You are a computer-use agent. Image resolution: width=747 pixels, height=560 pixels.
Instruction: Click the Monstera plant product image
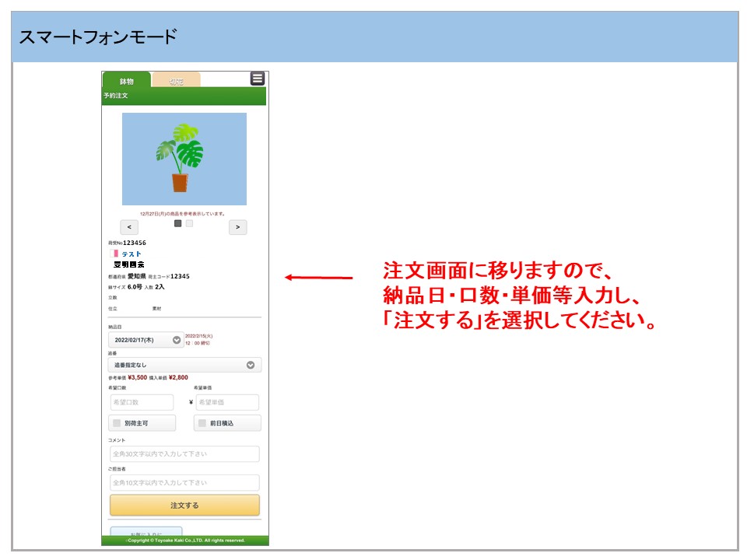(184, 159)
